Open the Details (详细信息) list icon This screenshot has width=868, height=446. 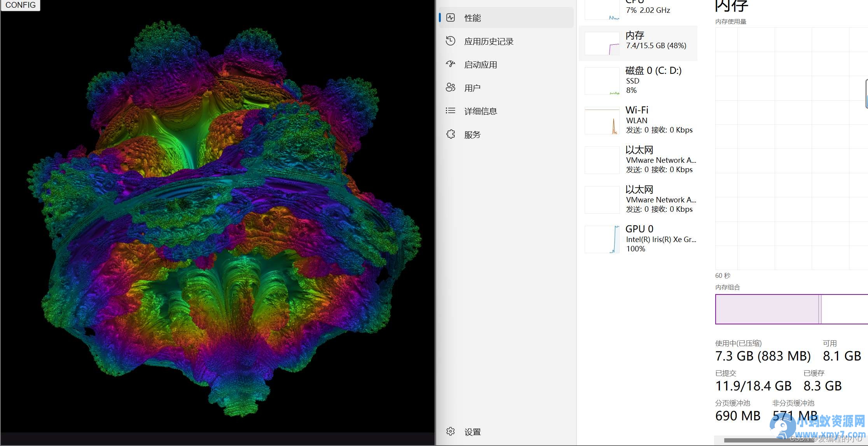coord(451,111)
